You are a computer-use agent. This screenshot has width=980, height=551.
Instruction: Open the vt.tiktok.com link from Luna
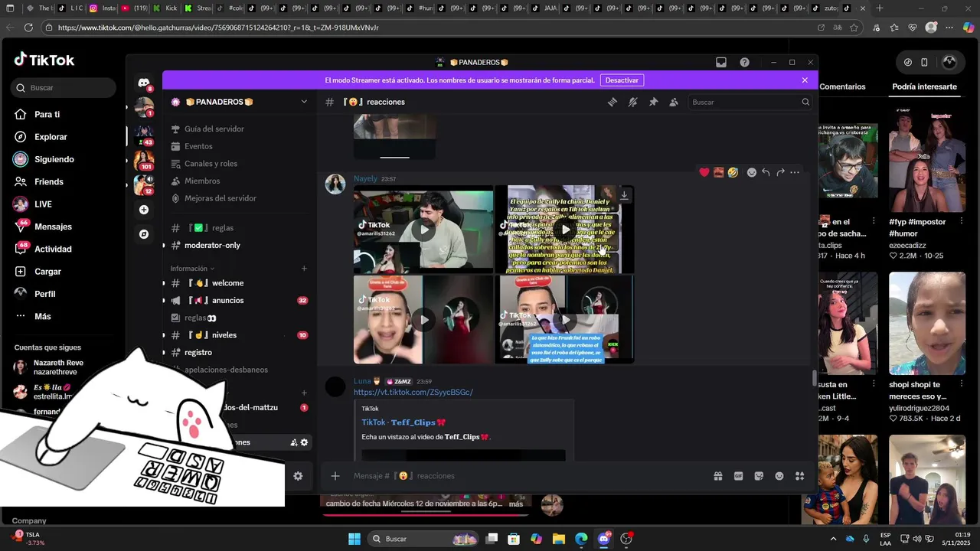click(x=413, y=393)
